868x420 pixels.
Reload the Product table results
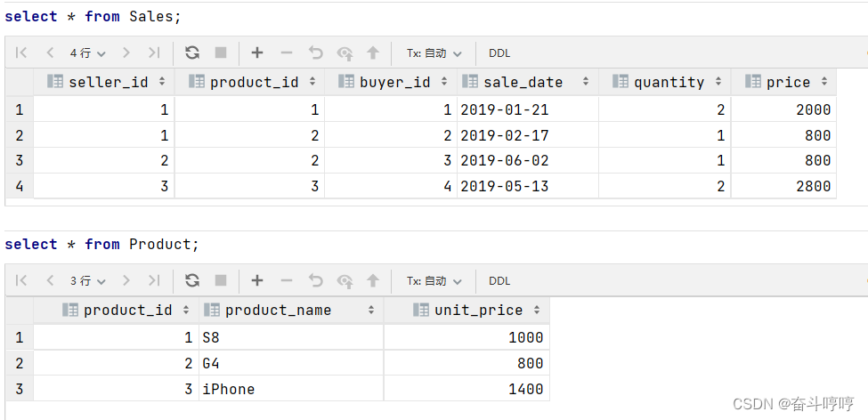click(191, 280)
